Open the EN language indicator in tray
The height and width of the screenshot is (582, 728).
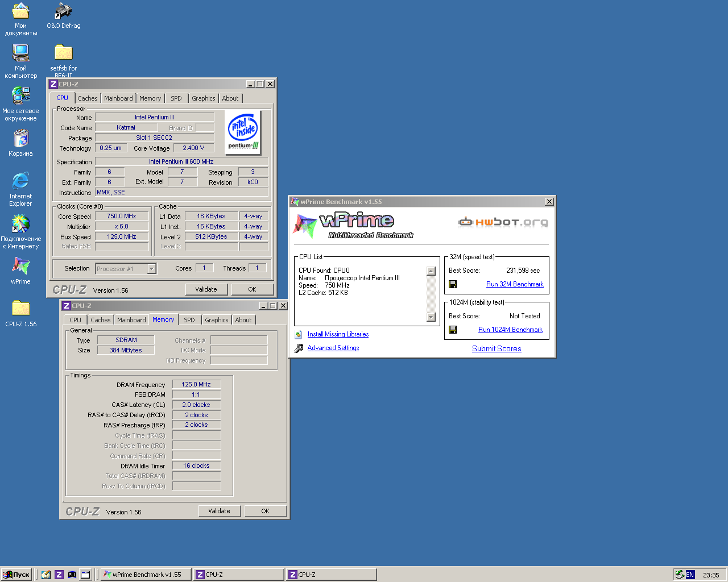[690, 575]
